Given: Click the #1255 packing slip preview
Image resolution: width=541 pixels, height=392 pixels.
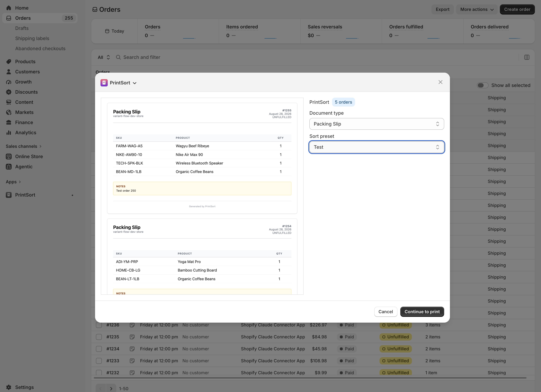Looking at the screenshot, I should tap(202, 158).
